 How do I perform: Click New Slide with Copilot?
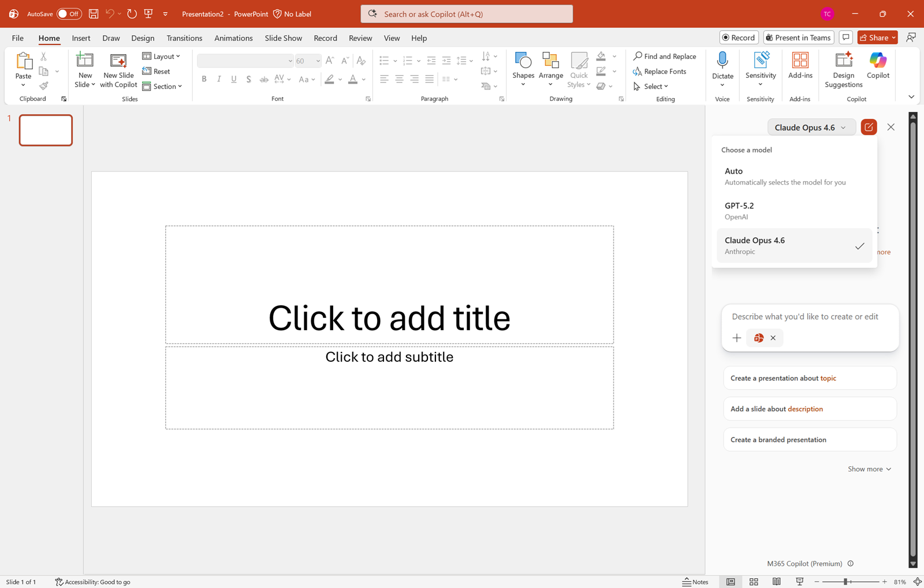tap(118, 70)
